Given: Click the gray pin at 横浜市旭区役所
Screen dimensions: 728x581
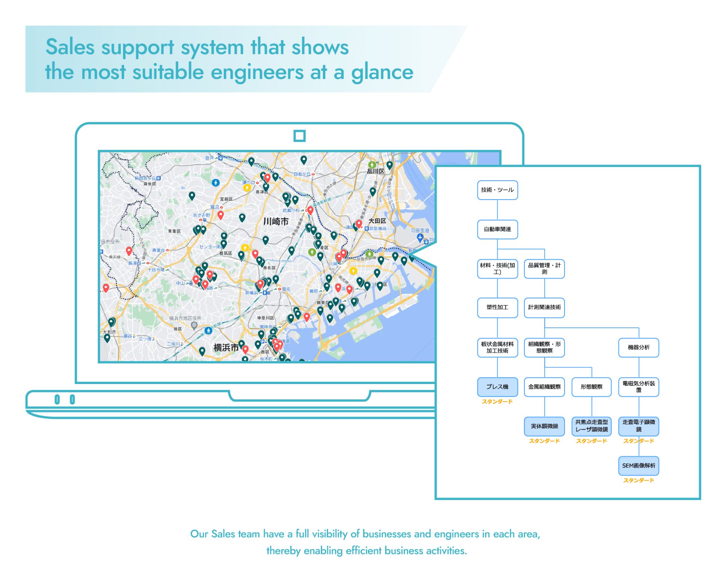Looking at the screenshot, I should (194, 325).
